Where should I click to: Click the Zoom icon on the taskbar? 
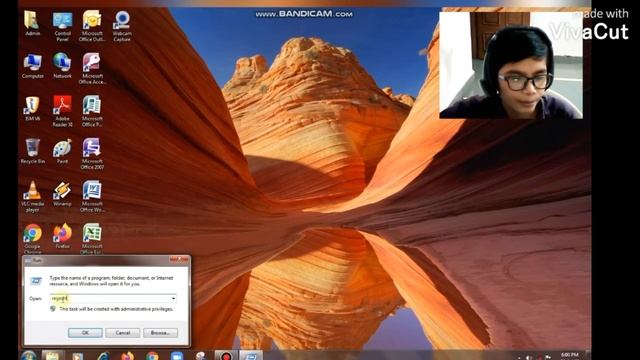(177, 356)
